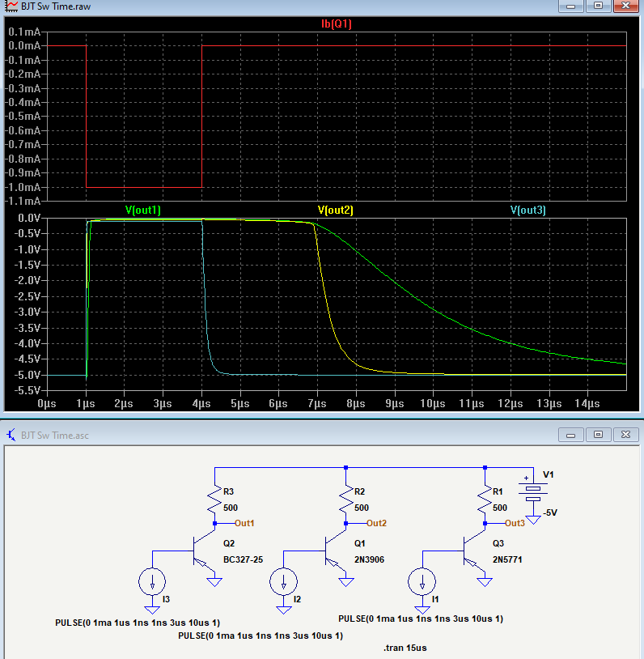Click the 500 value of R3

pyautogui.click(x=231, y=508)
